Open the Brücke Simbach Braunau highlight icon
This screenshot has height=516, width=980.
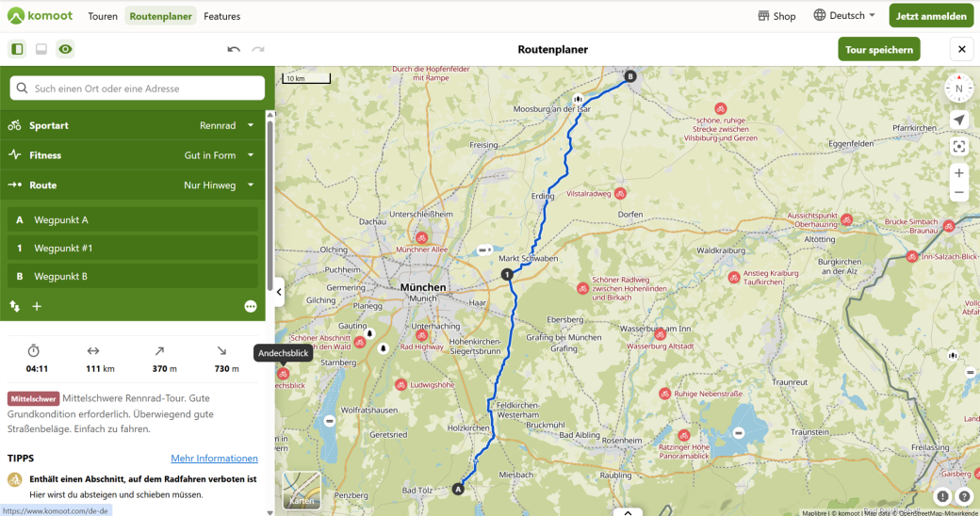950,226
